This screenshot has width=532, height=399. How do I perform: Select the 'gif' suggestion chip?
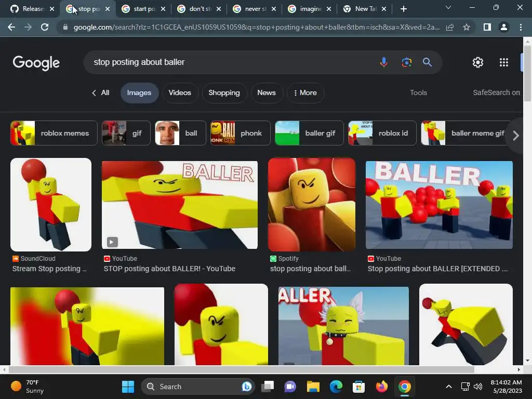click(x=126, y=133)
